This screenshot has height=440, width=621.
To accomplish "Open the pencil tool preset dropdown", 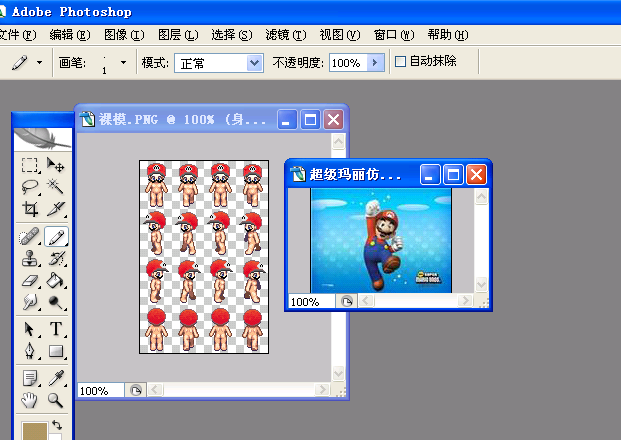I will tap(39, 63).
